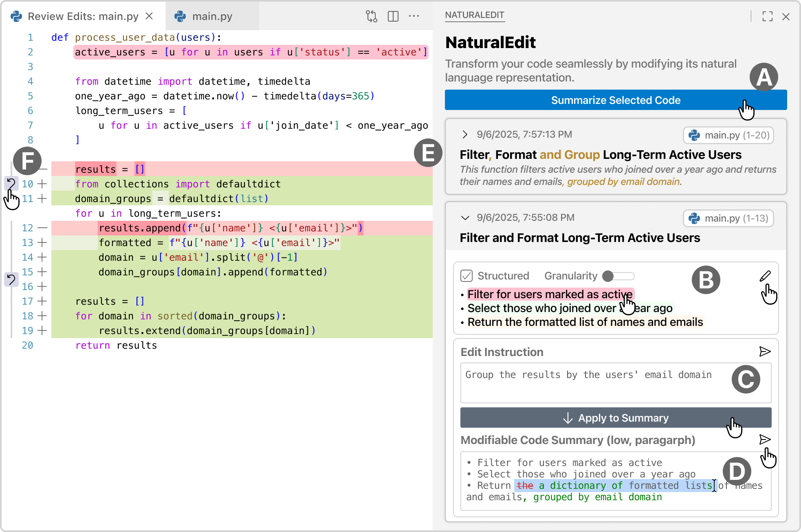Screen dimensions: 801x532
Task: Collapse the 7:55:08 PM summary entry
Action: [x=465, y=218]
